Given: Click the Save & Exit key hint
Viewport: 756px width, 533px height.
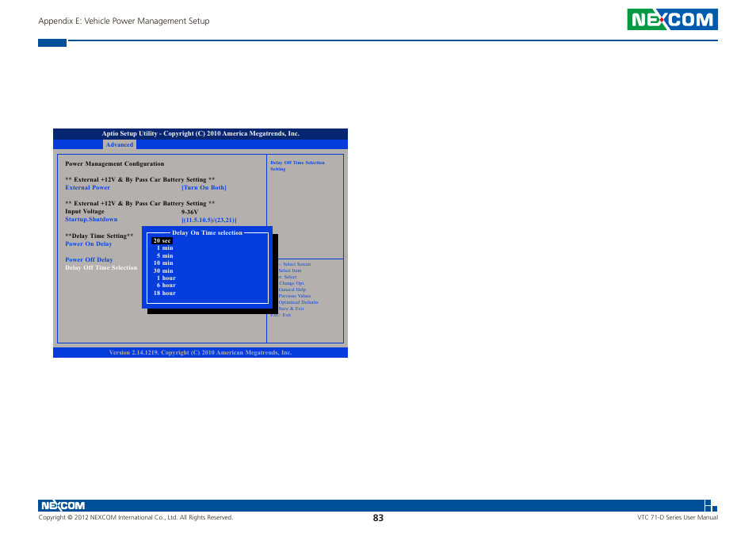Looking at the screenshot, I should (x=291, y=309).
